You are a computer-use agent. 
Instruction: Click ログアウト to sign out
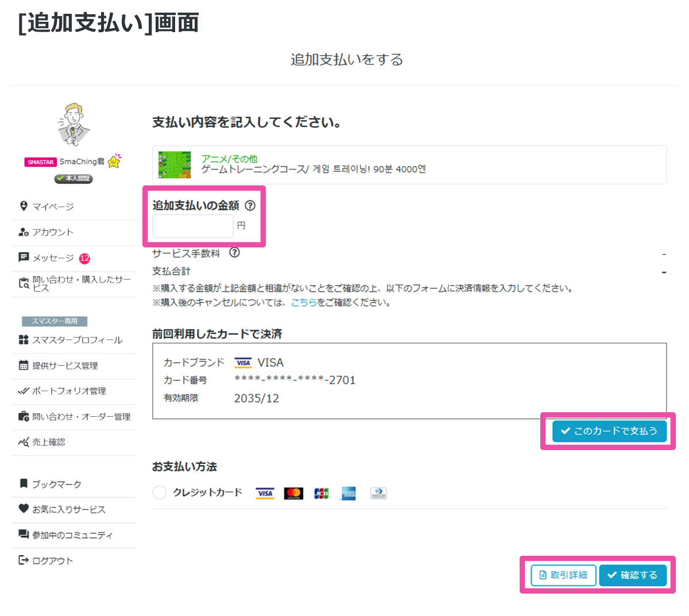point(52,560)
